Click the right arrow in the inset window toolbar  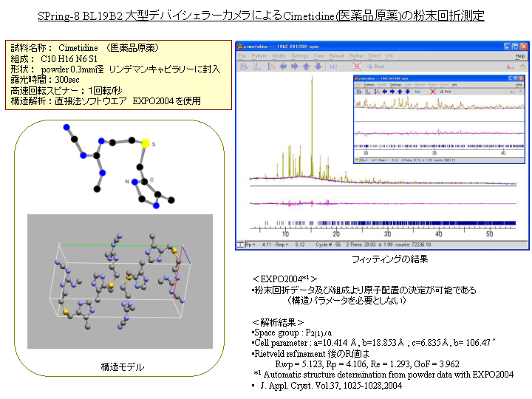[x=392, y=92]
